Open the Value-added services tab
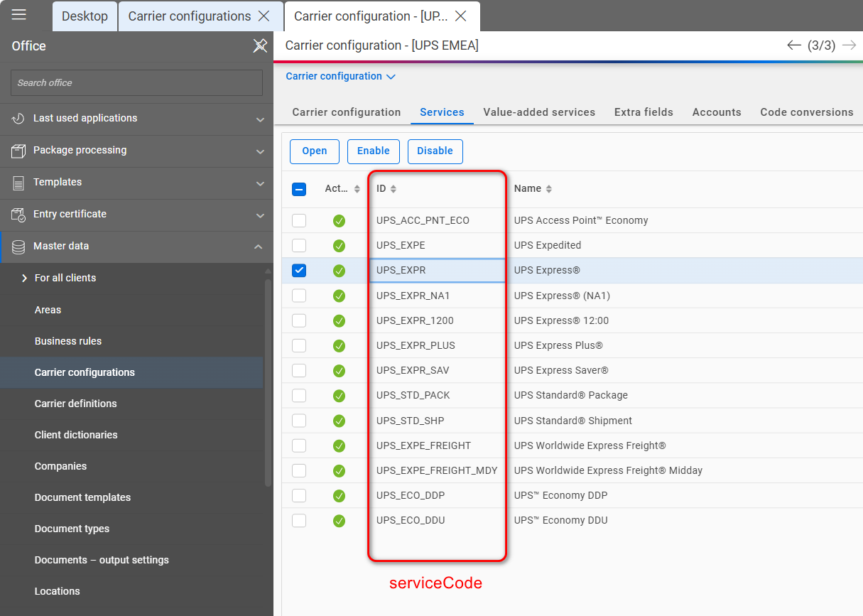This screenshot has width=863, height=616. click(539, 112)
